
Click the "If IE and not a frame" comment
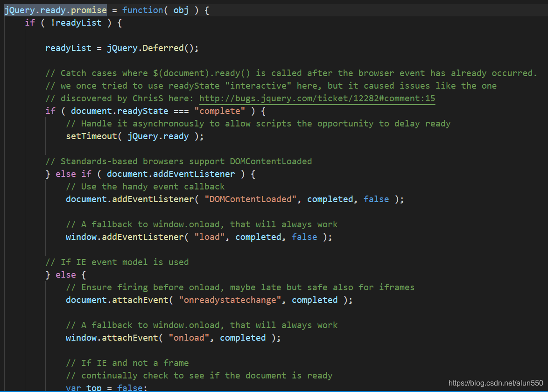pyautogui.click(x=127, y=363)
